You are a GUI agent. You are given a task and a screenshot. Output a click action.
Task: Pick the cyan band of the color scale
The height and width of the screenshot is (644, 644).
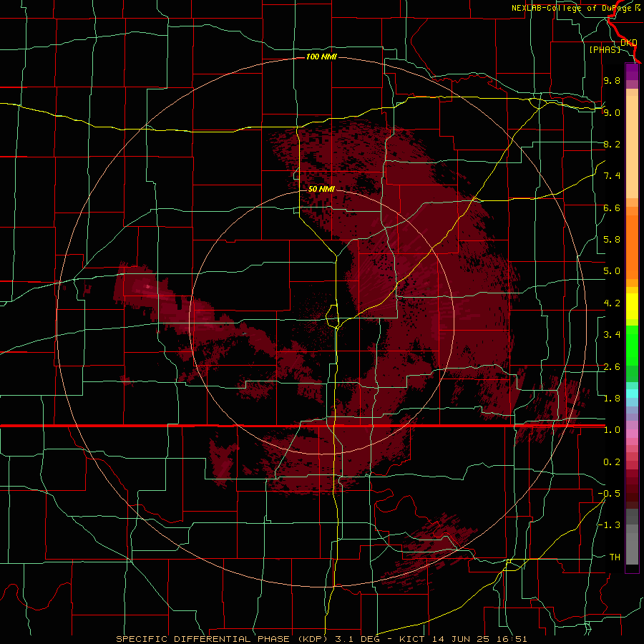[632, 394]
